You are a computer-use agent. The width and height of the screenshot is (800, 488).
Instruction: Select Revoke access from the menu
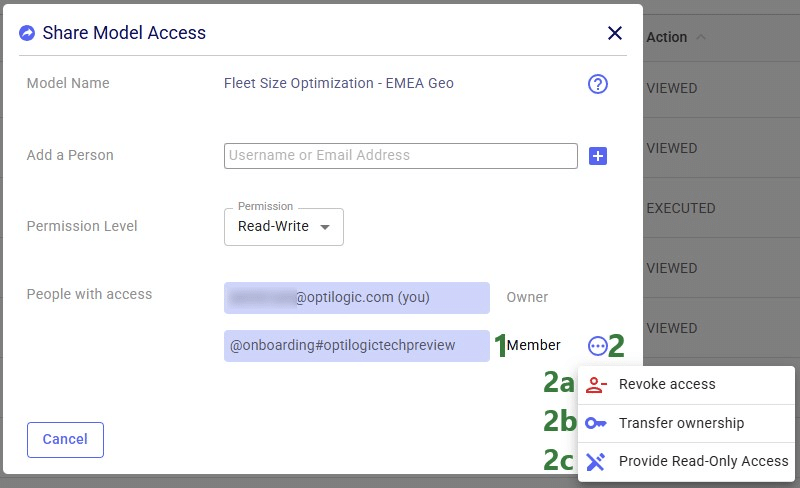667,384
